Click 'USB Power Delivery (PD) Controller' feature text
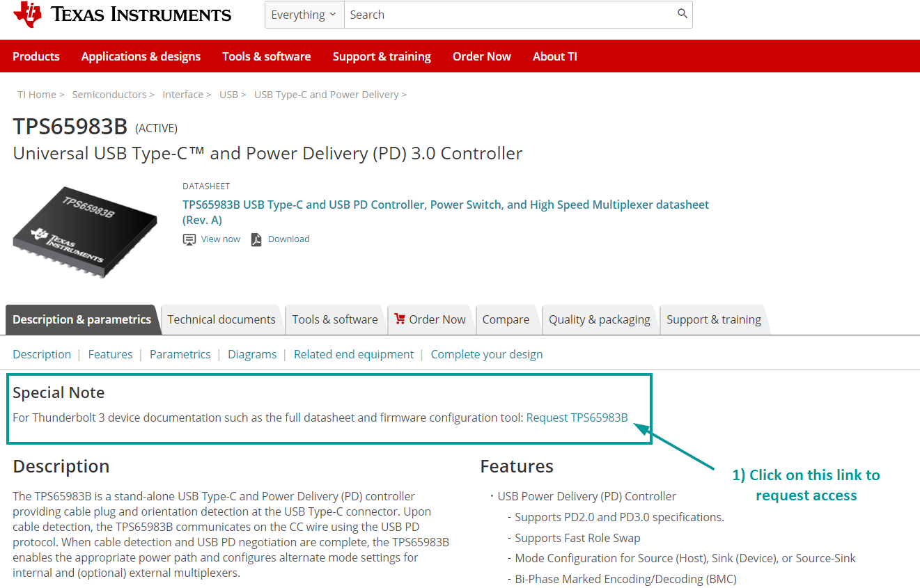 click(587, 496)
